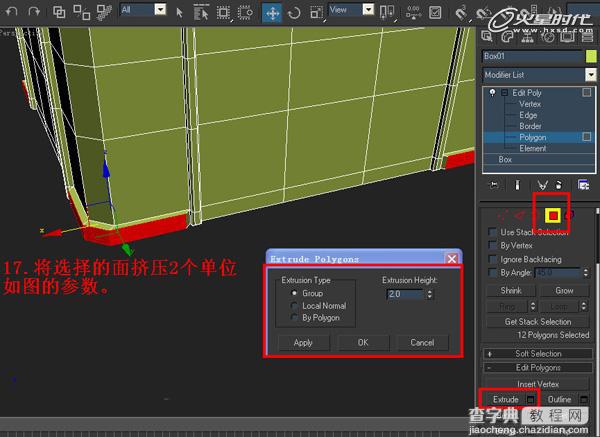Image resolution: width=600 pixels, height=437 pixels.
Task: Click the Use Pivot Point Center icon
Action: pos(387,12)
